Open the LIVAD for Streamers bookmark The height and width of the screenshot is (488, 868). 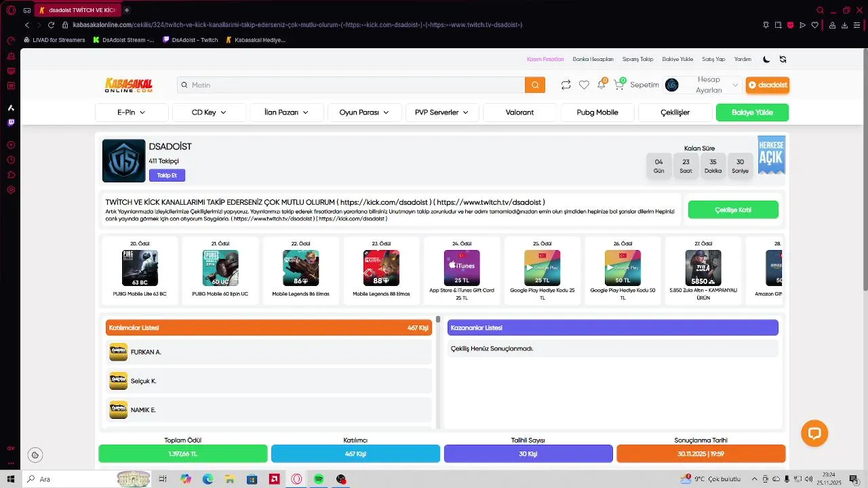coord(54,40)
